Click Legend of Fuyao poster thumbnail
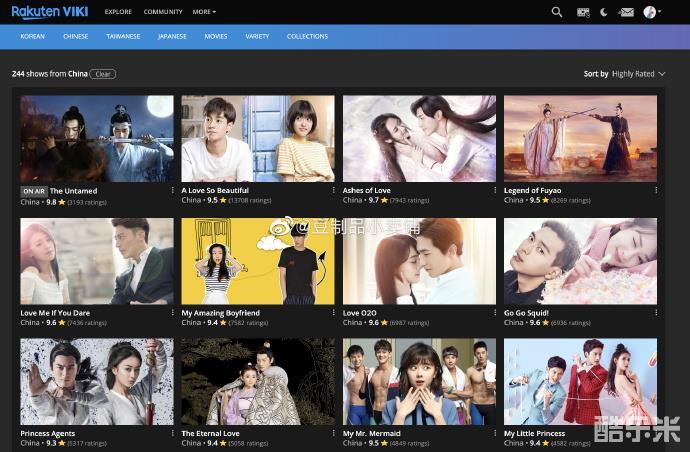Image resolution: width=690 pixels, height=452 pixels. [580, 139]
